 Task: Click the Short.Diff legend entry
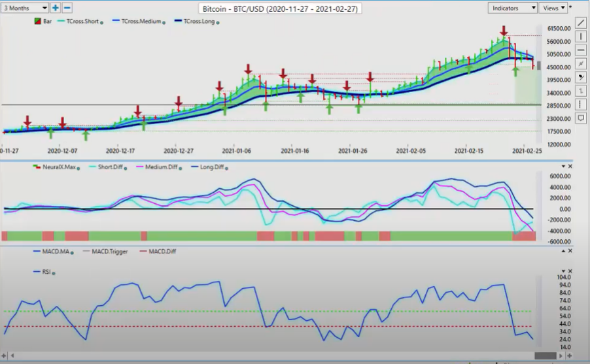(111, 167)
